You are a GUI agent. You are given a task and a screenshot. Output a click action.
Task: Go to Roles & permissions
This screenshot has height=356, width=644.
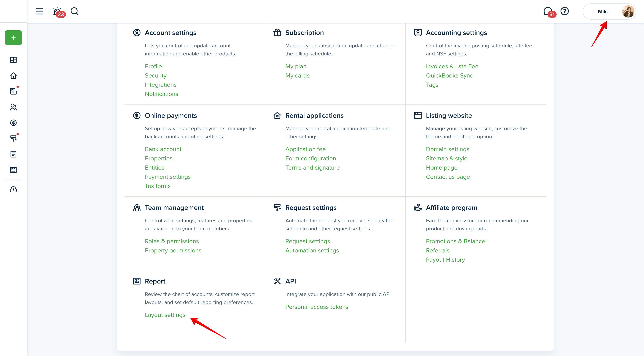[x=172, y=241]
